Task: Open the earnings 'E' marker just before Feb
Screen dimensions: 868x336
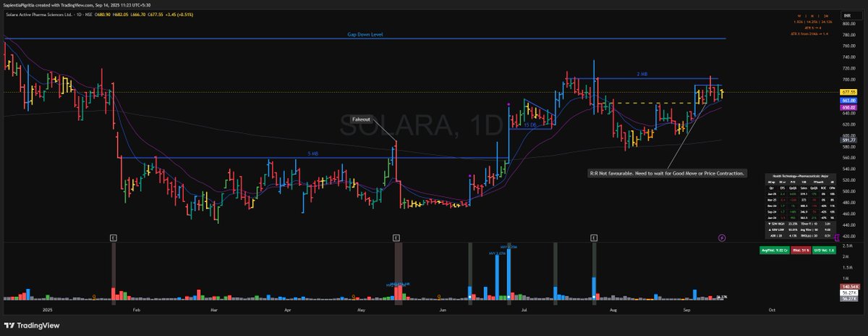Action: (114, 237)
